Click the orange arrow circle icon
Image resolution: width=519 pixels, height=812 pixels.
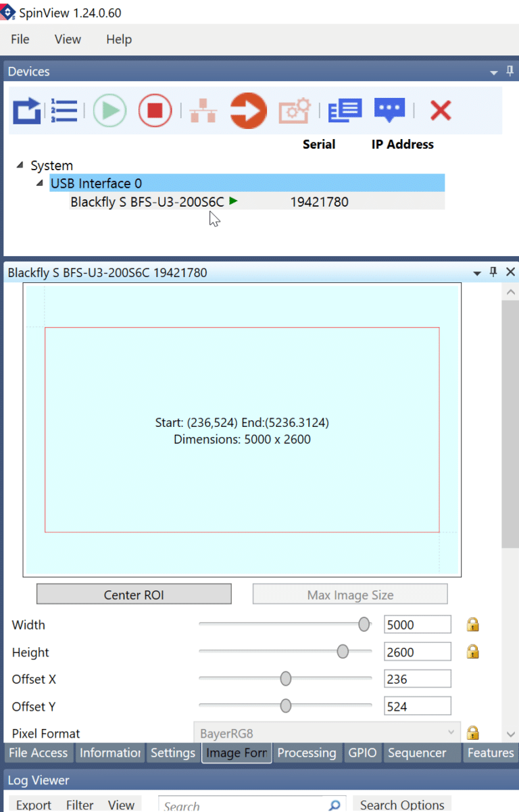[x=249, y=111]
